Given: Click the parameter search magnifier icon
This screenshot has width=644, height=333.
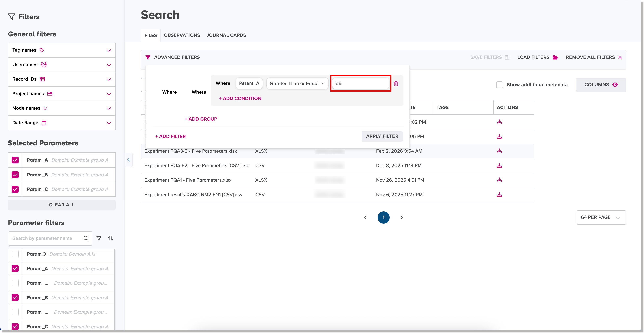Looking at the screenshot, I should 86,238.
